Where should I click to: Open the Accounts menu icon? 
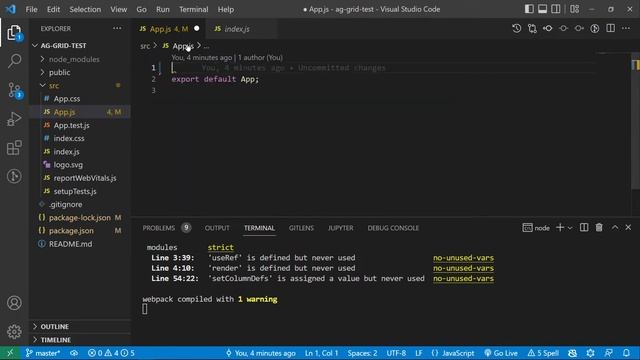click(14, 303)
